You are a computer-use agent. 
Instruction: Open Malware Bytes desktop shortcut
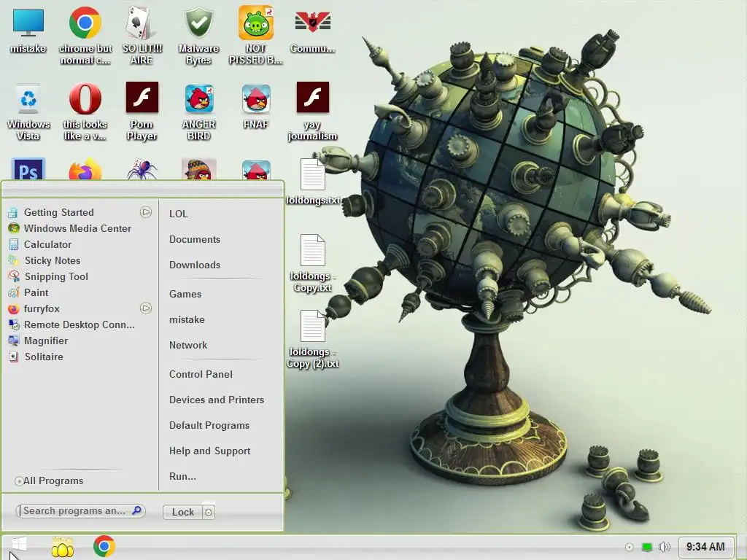pos(198,36)
